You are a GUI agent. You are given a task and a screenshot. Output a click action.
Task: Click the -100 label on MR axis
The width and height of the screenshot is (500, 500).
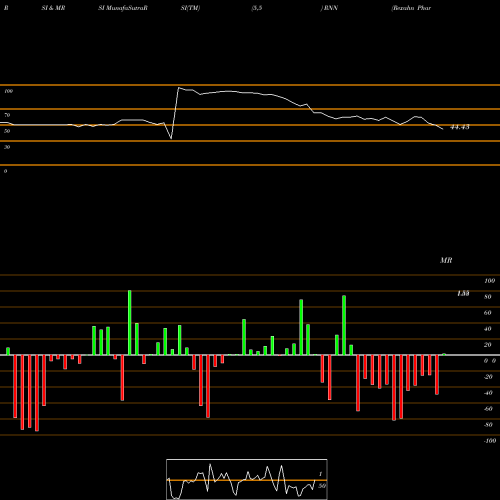[489, 441]
